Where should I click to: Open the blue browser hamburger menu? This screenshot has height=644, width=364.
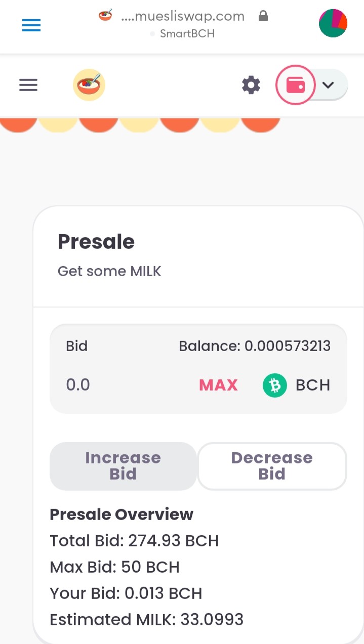tap(31, 25)
